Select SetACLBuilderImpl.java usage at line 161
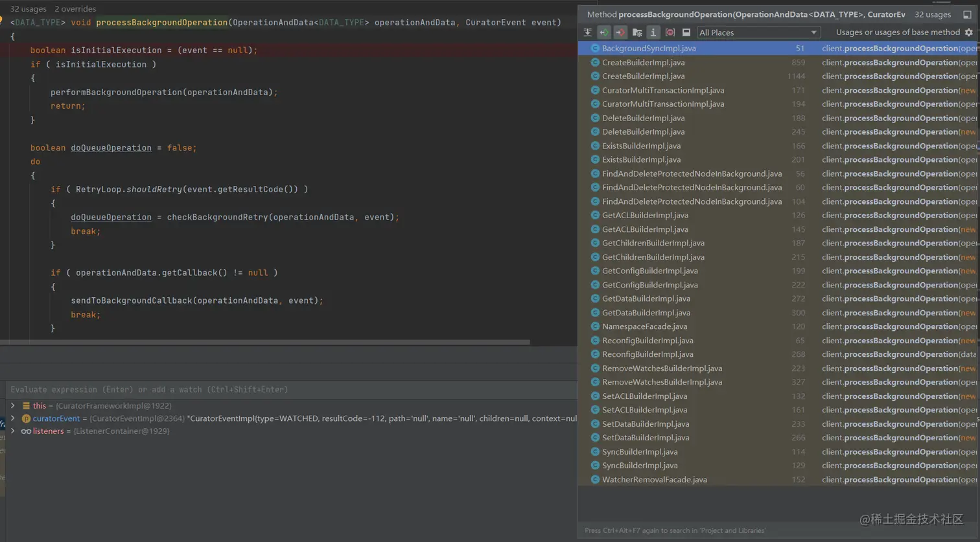 pyautogui.click(x=778, y=411)
